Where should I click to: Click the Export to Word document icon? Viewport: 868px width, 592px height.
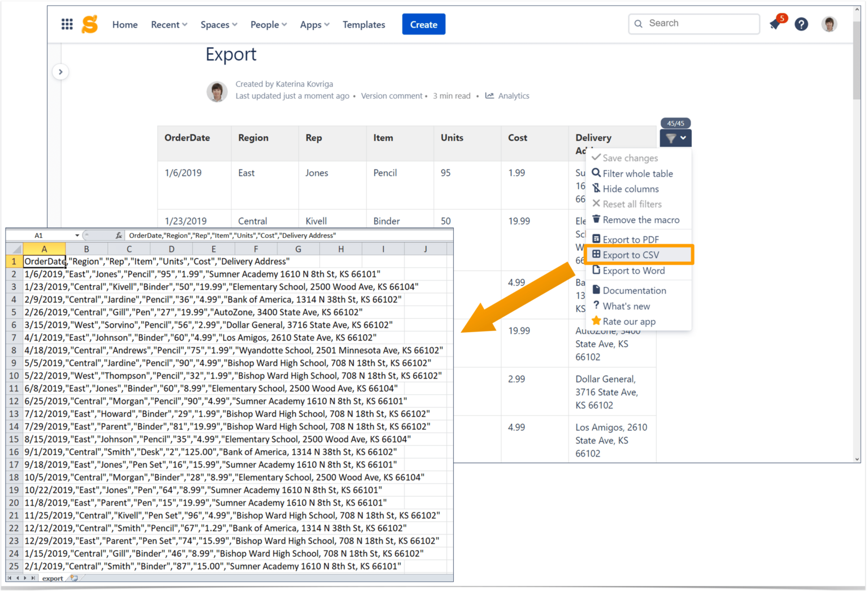(x=597, y=271)
